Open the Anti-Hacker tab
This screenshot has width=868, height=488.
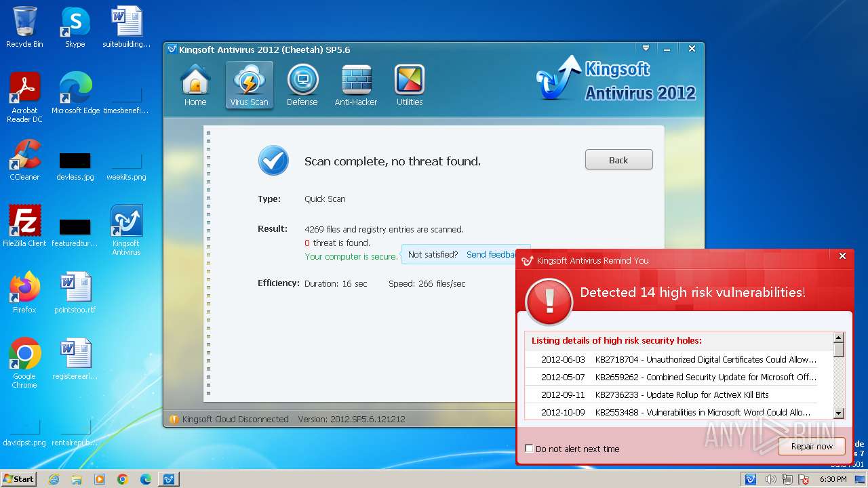[356, 85]
